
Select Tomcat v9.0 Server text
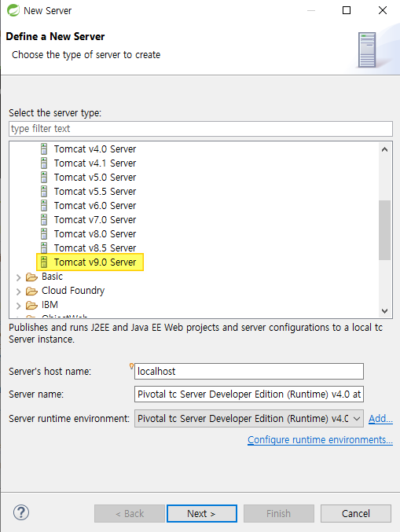[95, 262]
